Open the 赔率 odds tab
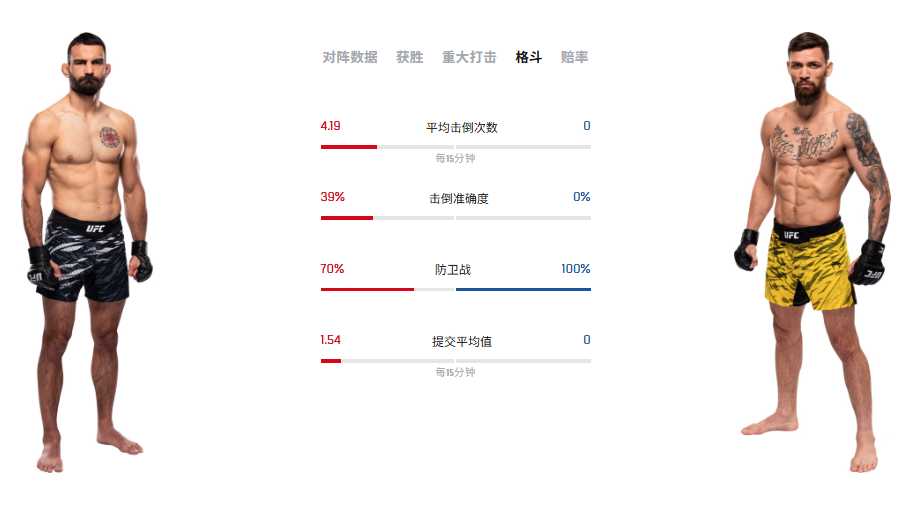This screenshot has width=913, height=505. pyautogui.click(x=574, y=57)
